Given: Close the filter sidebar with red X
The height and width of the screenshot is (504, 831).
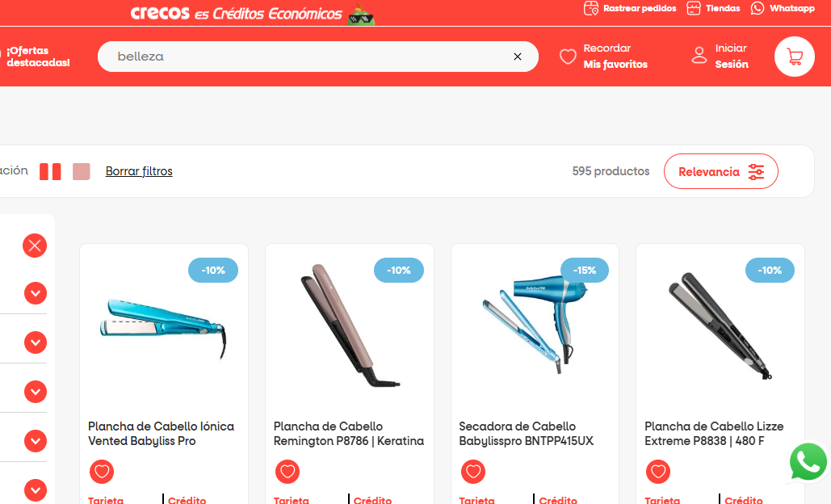Looking at the screenshot, I should click(35, 246).
